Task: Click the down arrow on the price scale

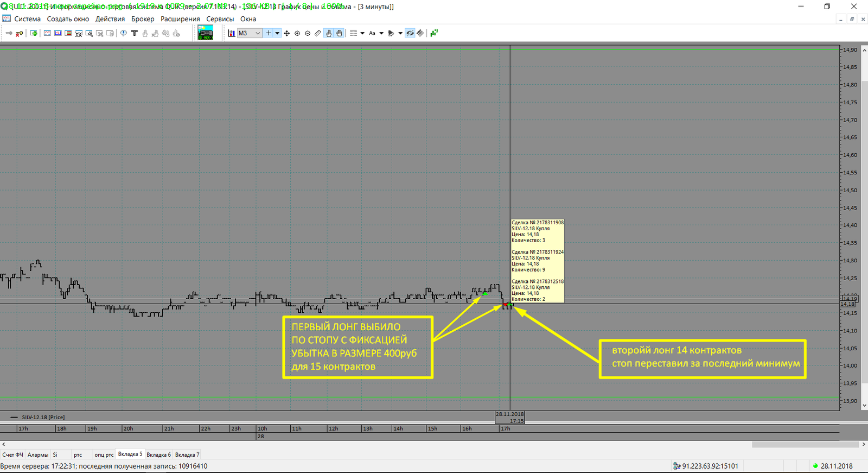Action: 865,405
